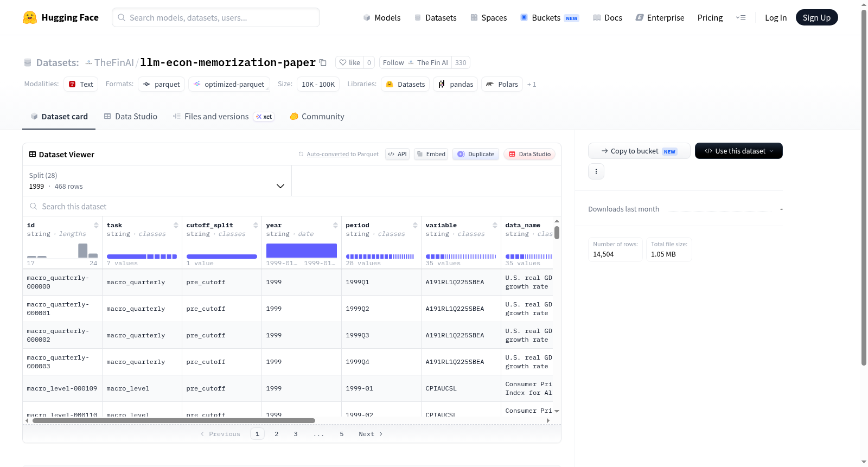Click the table's horizontal scrollbar thumb
868x467 pixels.
coord(174,420)
